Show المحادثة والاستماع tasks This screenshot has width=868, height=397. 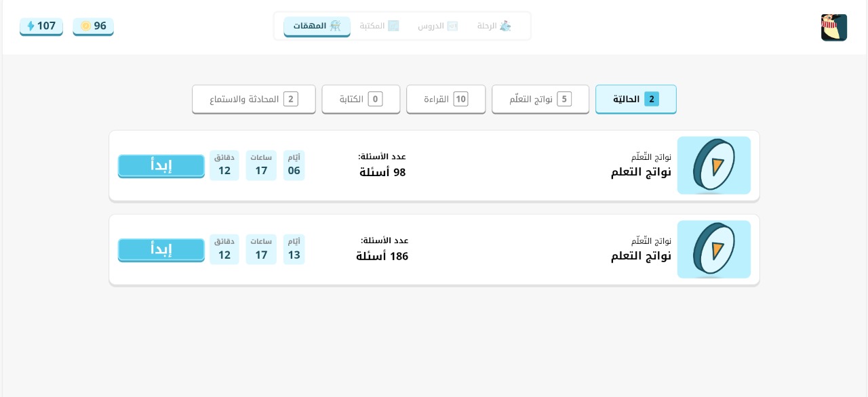[254, 99]
